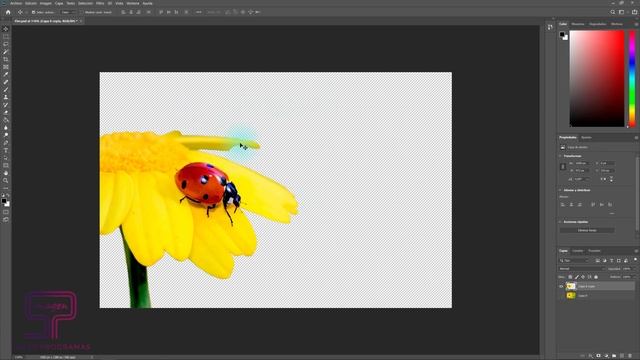
Task: Select the Pen tool
Action: pos(6,143)
